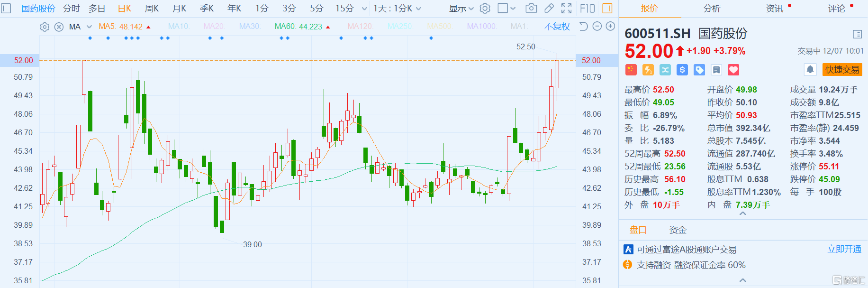
Task: Toggle the MA120 line visibility
Action: click(361, 27)
